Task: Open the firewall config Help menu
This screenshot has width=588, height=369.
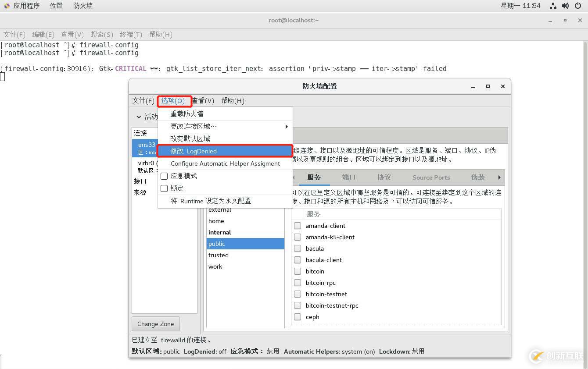Action: click(x=233, y=101)
